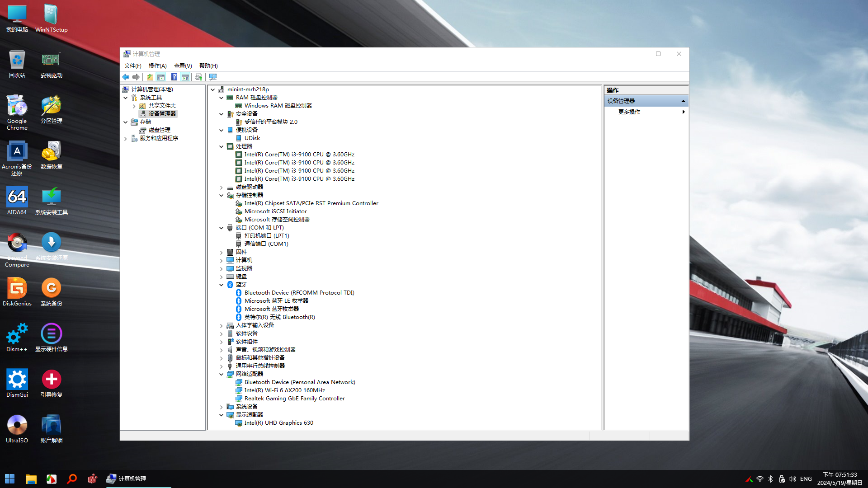Image resolution: width=868 pixels, height=488 pixels.
Task: Open the AIDA64 desktop icon
Action: click(x=17, y=201)
